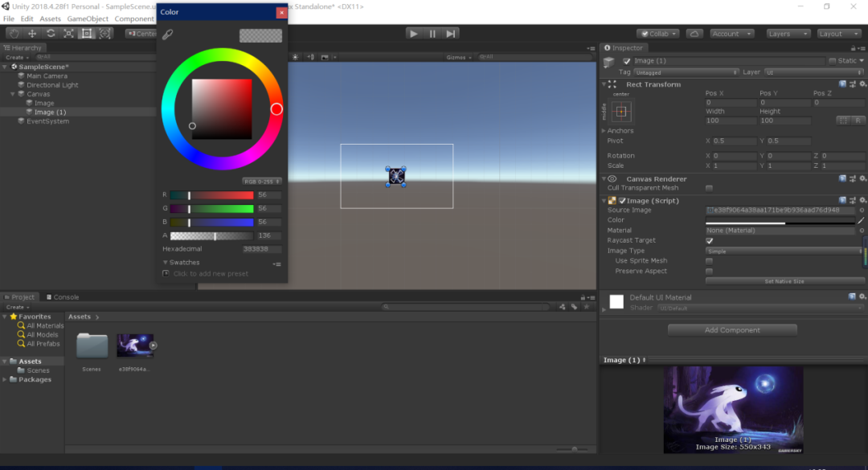
Task: Enable Preserve Aspect
Action: pyautogui.click(x=709, y=272)
